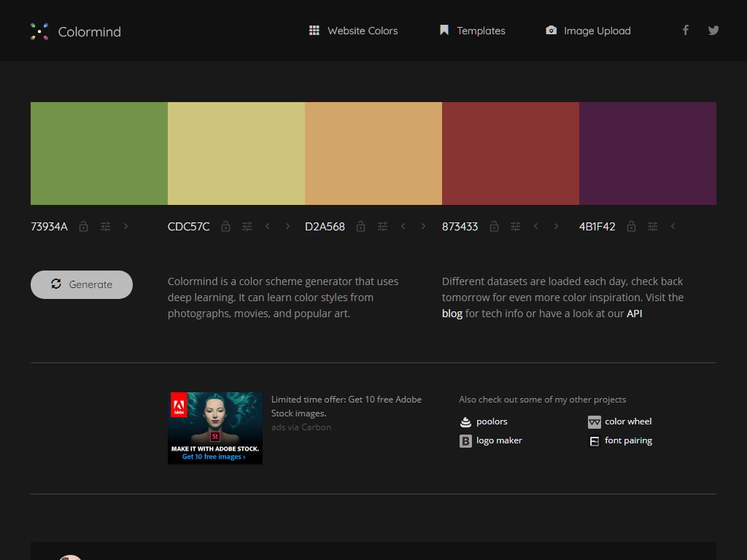Click the CDC57C hex code text

click(x=189, y=227)
